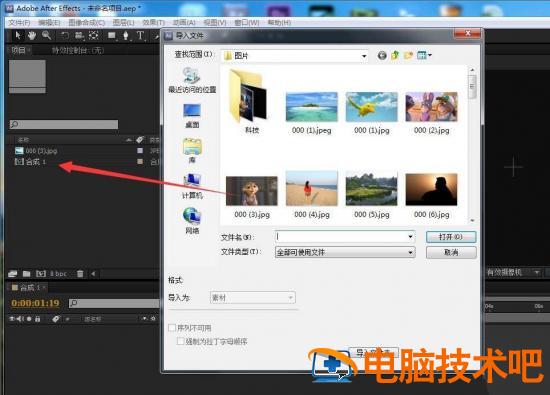Select composition 1 item in project panel

coord(30,162)
